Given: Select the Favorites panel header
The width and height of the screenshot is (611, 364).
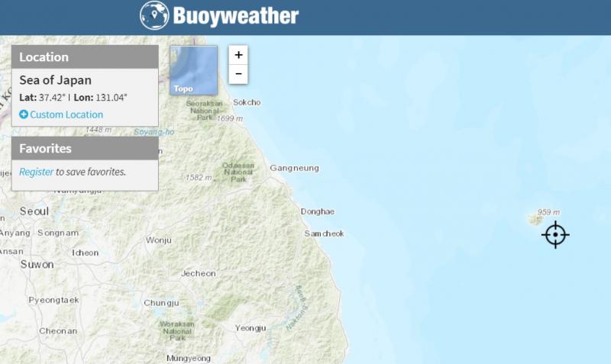Looking at the screenshot, I should (x=85, y=148).
